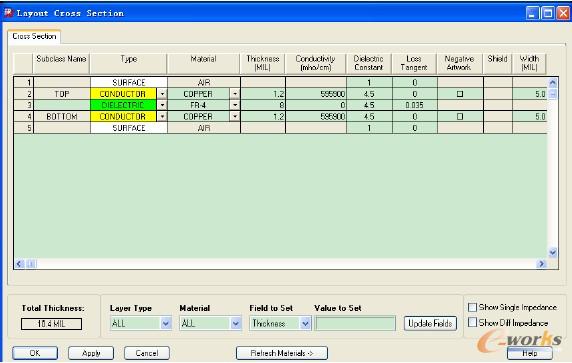
Task: Select the BOTTOM subclass name cell
Action: tap(62, 117)
